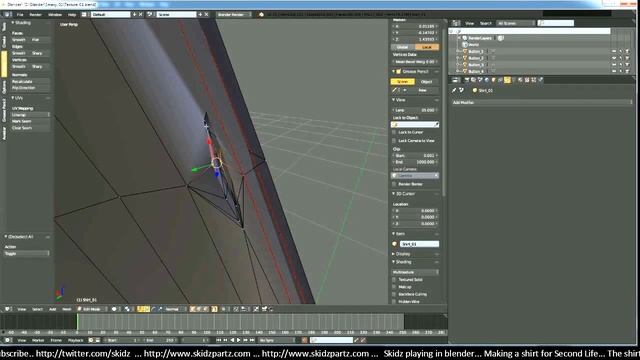The height and width of the screenshot is (360, 640).
Task: Open the No Sync dropdown
Action: click(x=276, y=340)
